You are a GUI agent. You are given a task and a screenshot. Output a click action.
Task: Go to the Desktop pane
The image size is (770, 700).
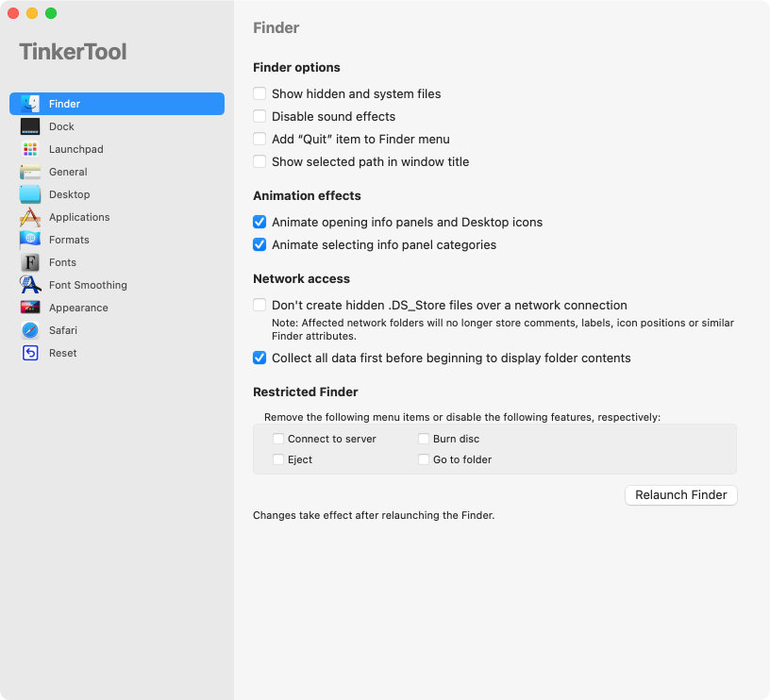pyautogui.click(x=69, y=194)
